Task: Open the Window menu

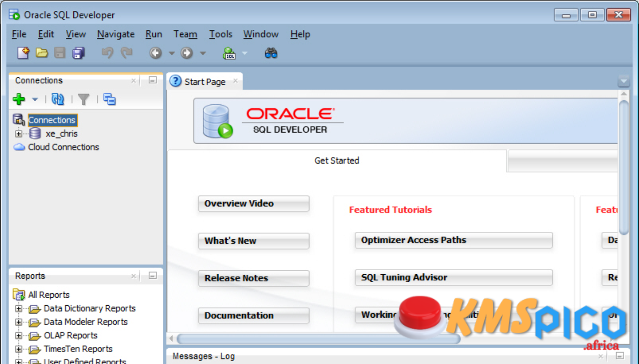Action: pos(261,34)
